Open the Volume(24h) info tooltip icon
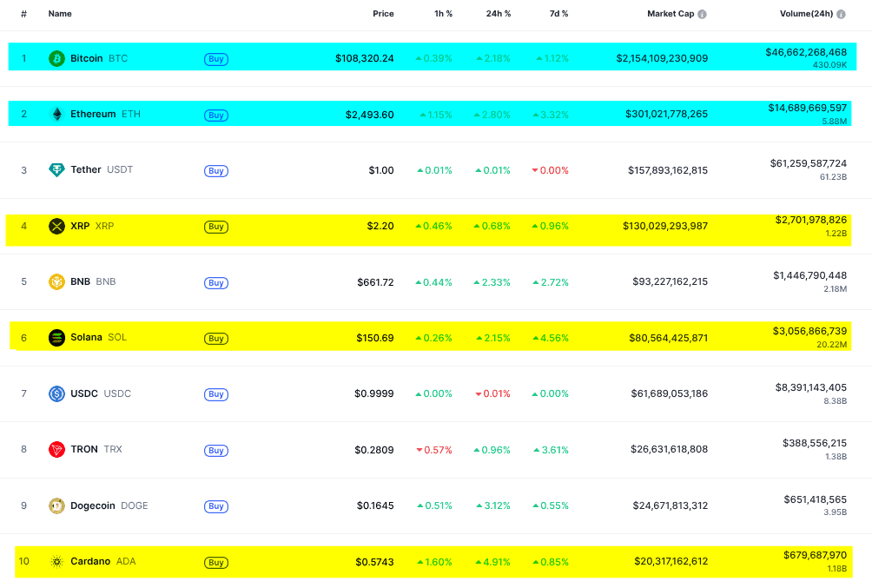This screenshot has height=588, width=872. click(x=841, y=15)
